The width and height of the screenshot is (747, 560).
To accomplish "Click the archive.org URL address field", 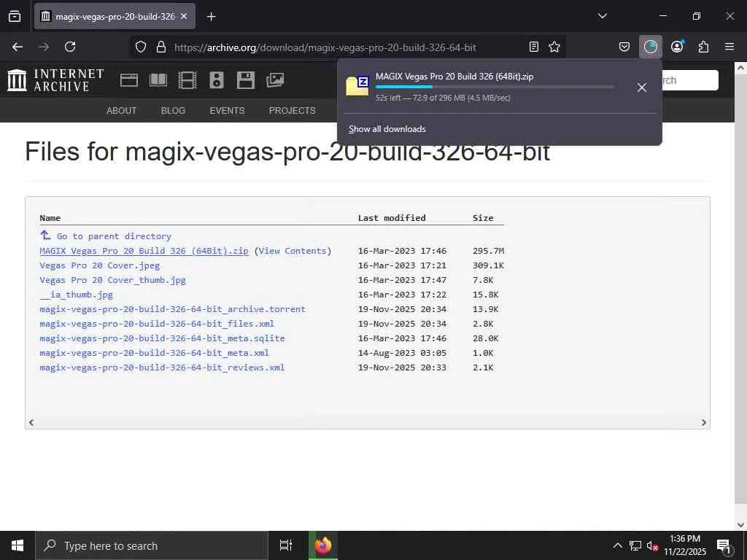I will point(325,47).
